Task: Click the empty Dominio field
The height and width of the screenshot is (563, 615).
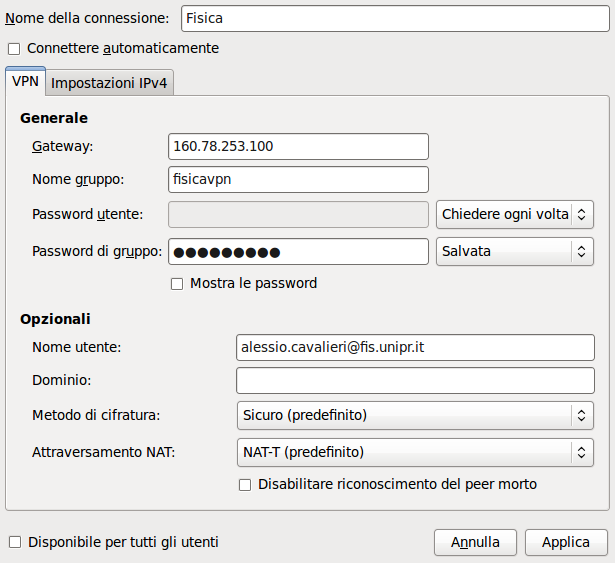Action: (414, 380)
